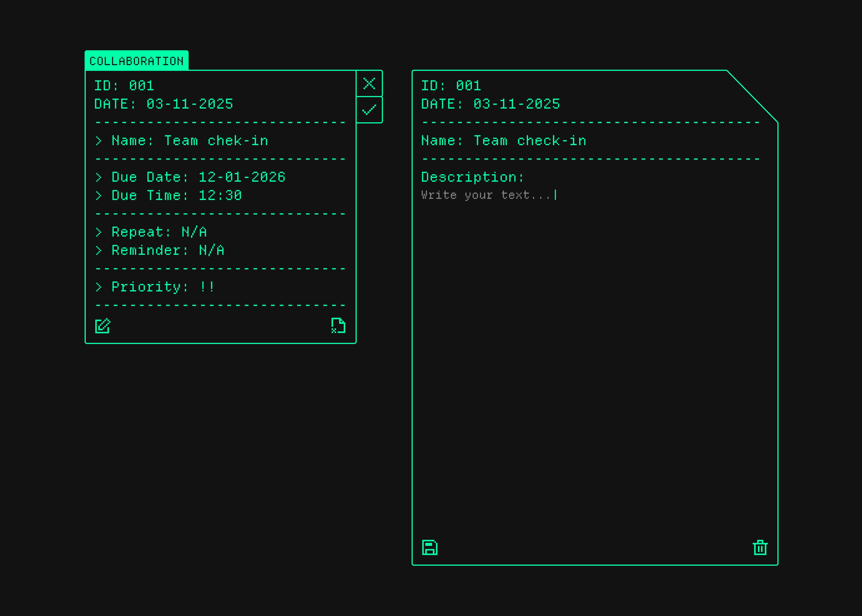Click the checkmark confirm icon button
Screen dimensions: 862x616
pos(369,110)
